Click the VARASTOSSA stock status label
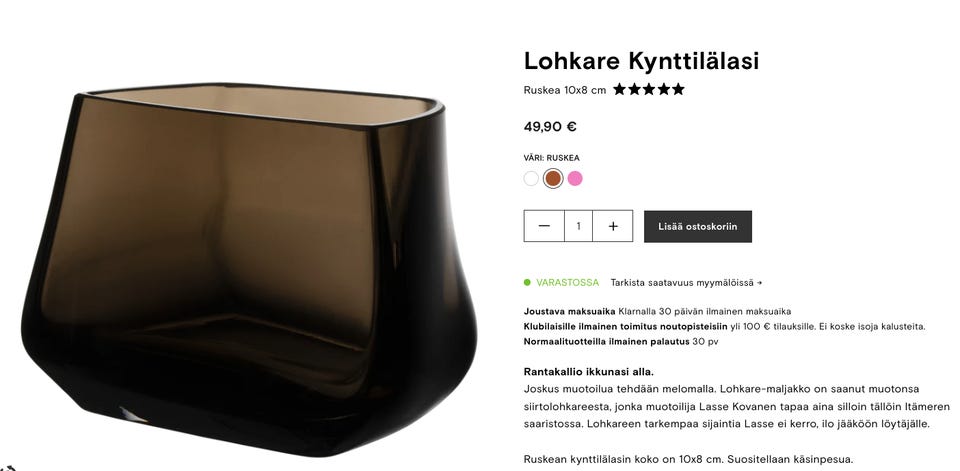 click(568, 283)
